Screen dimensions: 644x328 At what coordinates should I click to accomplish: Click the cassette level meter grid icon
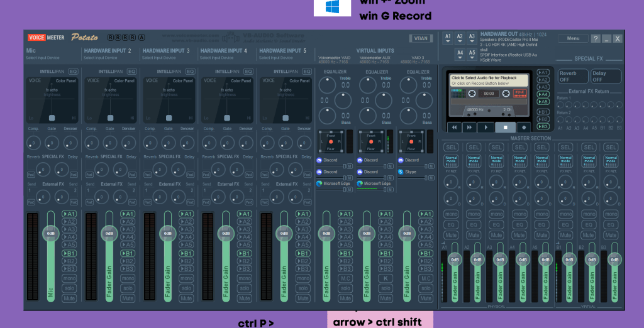pyautogui.click(x=457, y=94)
